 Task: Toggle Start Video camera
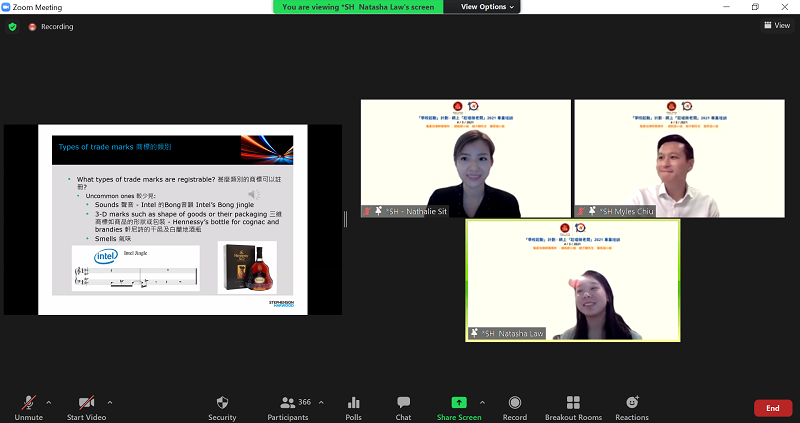pyautogui.click(x=87, y=403)
